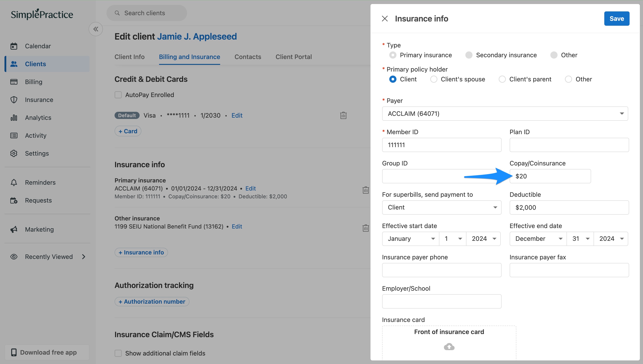Open Analytics in sidebar menu
The height and width of the screenshot is (364, 643).
(47, 118)
